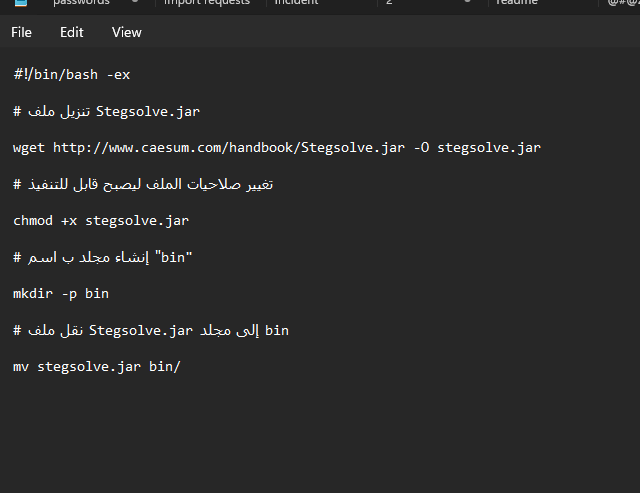Switch to the passwords tab
The height and width of the screenshot is (493, 640).
coord(81,2)
